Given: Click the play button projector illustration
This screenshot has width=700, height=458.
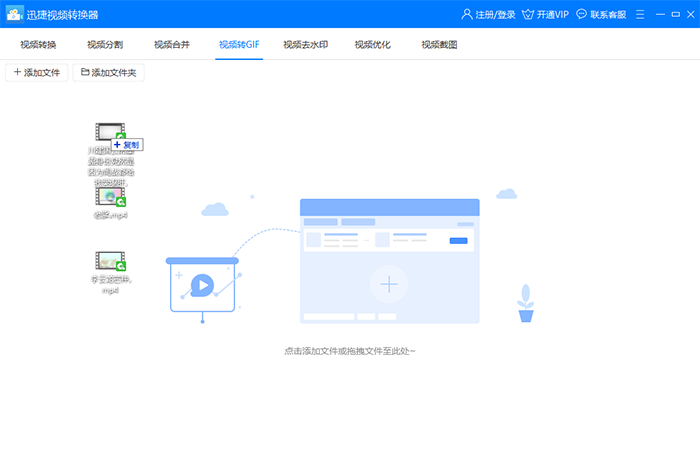Looking at the screenshot, I should [x=202, y=285].
